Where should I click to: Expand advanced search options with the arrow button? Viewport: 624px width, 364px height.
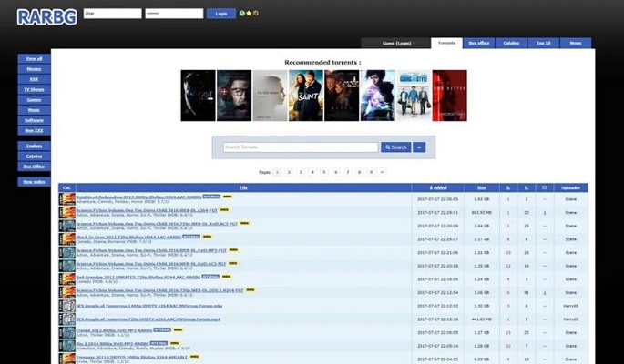[419, 147]
